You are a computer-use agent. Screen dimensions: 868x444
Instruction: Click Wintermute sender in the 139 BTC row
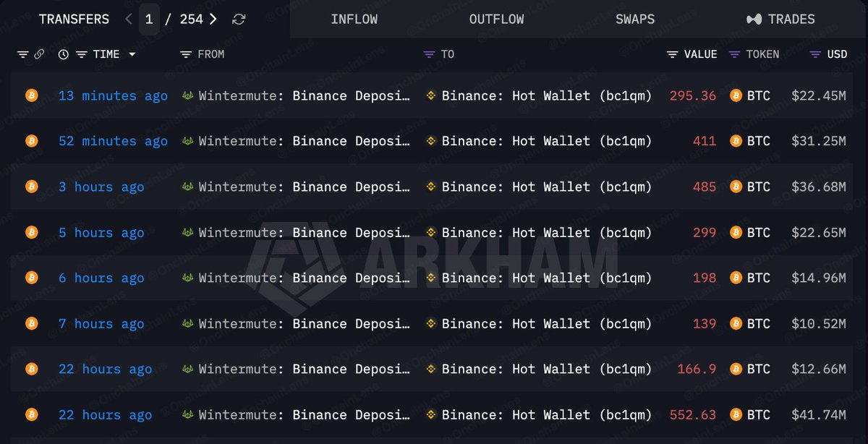[x=296, y=323]
